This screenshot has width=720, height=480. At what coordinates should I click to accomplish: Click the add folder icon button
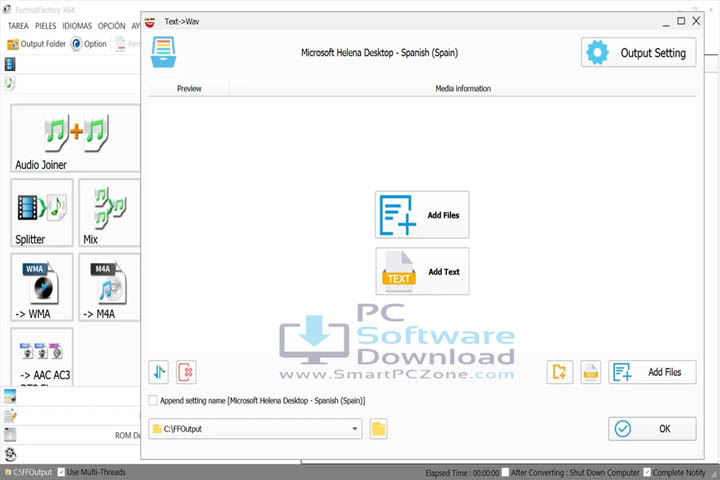560,372
